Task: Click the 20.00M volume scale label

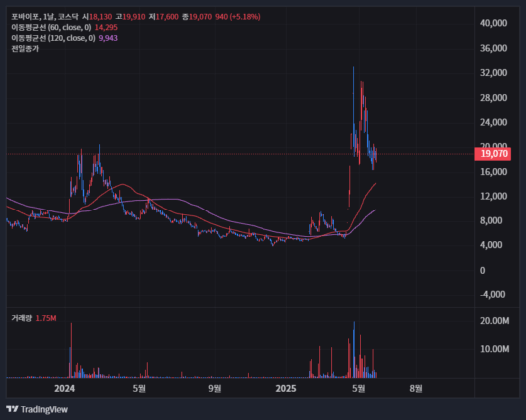Action: (494, 321)
